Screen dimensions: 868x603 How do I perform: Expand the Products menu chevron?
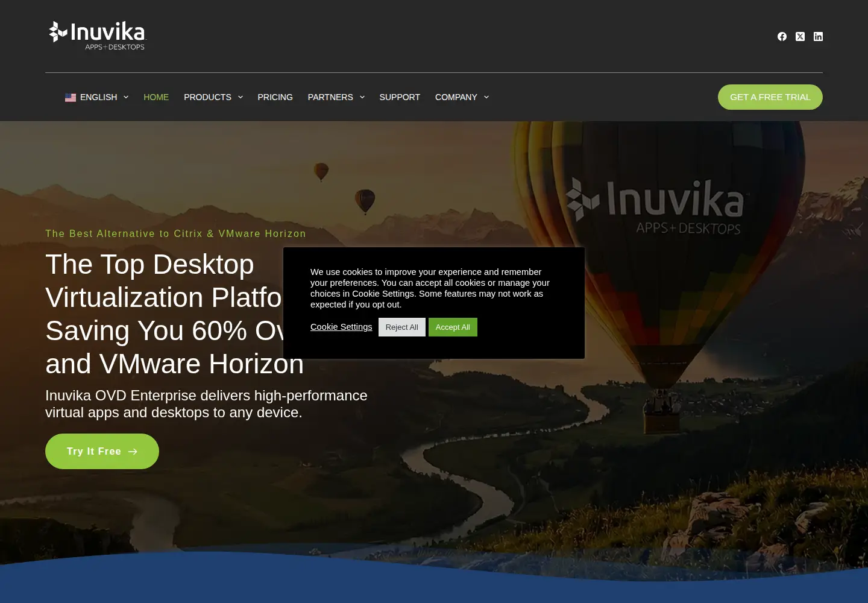pyautogui.click(x=241, y=97)
